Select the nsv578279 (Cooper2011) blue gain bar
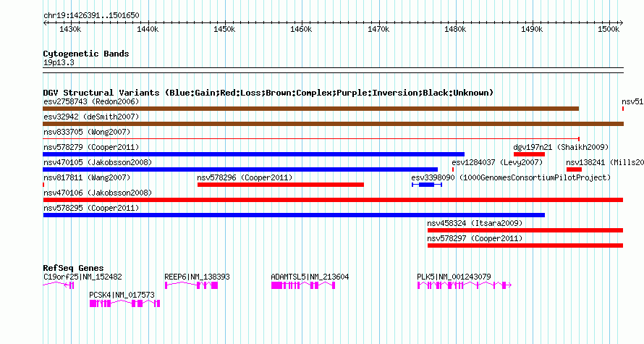Screen dimensions: 644x344 [x=254, y=154]
